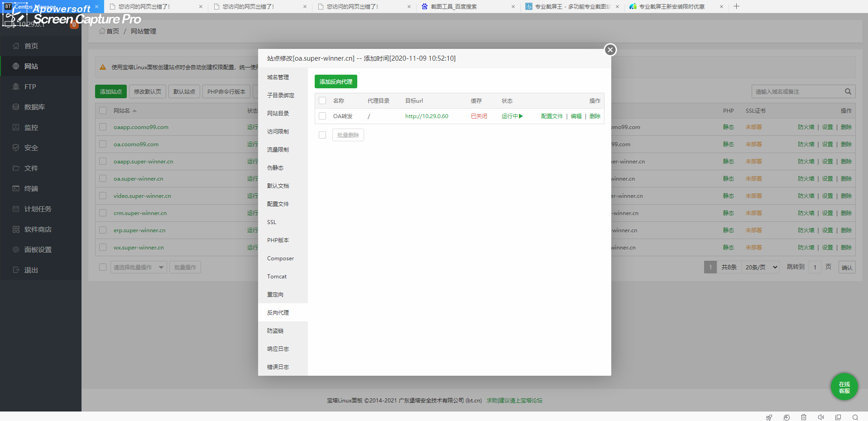Open the 请选择批量操作 dropdown
The width and height of the screenshot is (868, 421).
139,267
